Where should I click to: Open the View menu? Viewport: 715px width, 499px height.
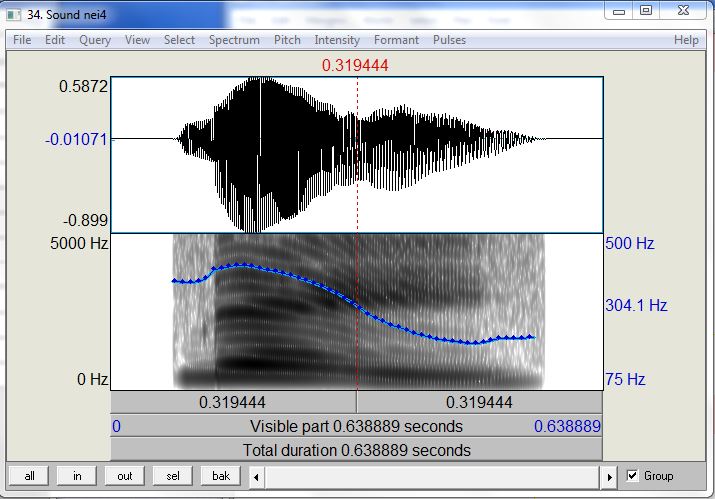(x=137, y=40)
